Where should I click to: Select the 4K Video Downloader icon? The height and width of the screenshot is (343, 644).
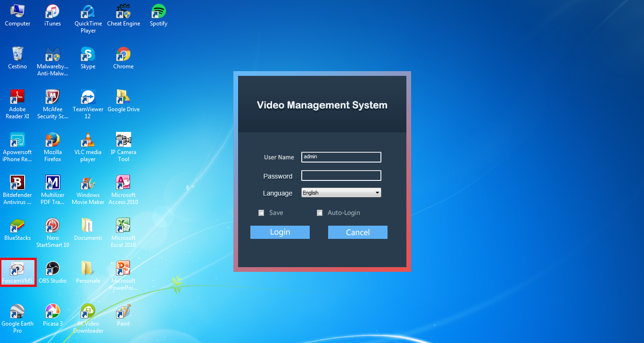click(x=88, y=319)
